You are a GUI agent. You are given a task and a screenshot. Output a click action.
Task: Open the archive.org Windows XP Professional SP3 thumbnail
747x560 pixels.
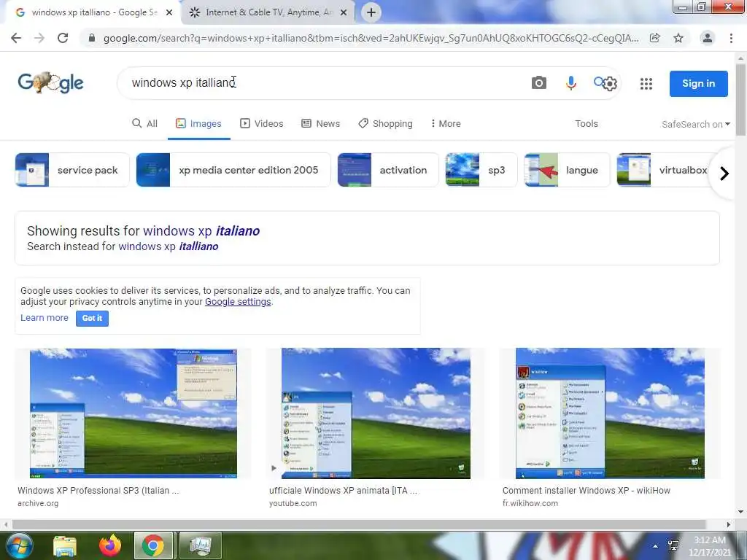tap(133, 413)
